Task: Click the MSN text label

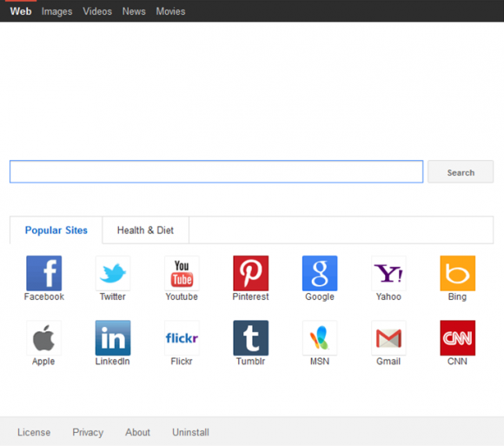Action: click(x=320, y=361)
